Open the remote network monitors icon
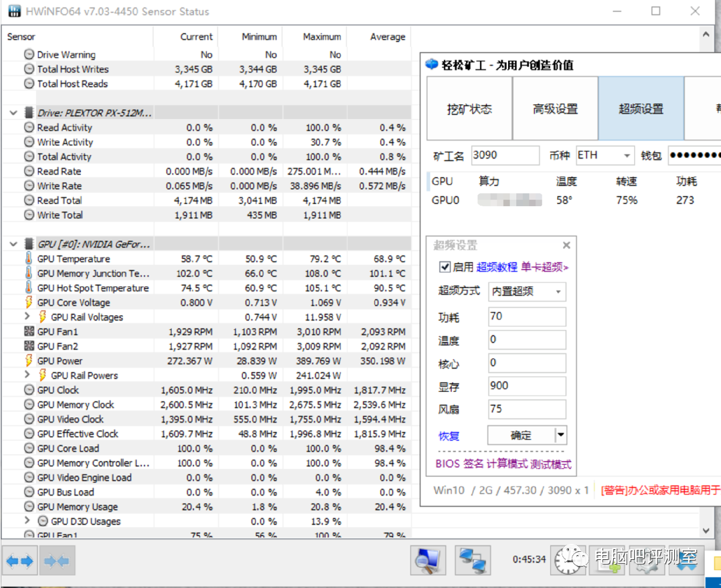Viewport: 721px width, 588px height. [473, 561]
